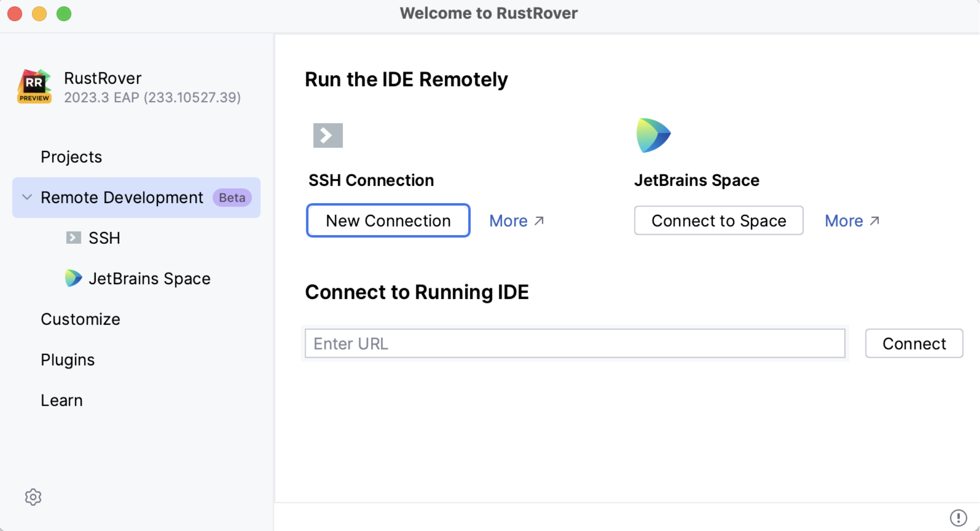This screenshot has height=531, width=980.
Task: Open settings via the gear icon
Action: pyautogui.click(x=33, y=497)
